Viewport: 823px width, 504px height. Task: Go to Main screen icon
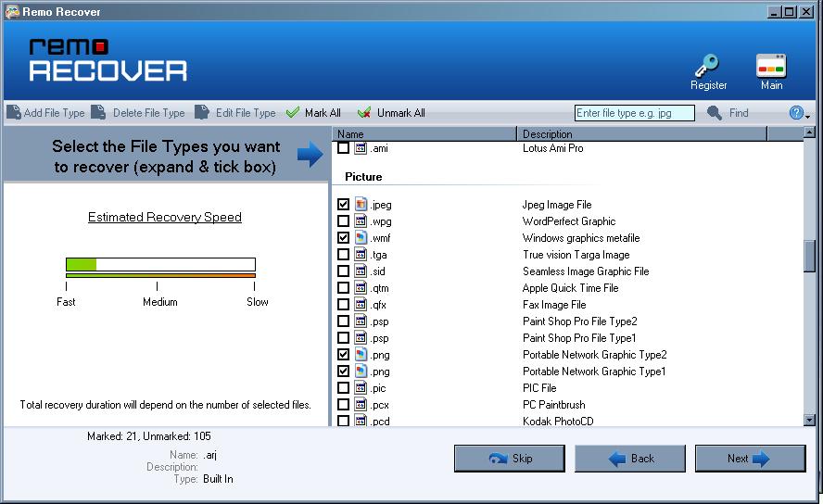point(770,66)
